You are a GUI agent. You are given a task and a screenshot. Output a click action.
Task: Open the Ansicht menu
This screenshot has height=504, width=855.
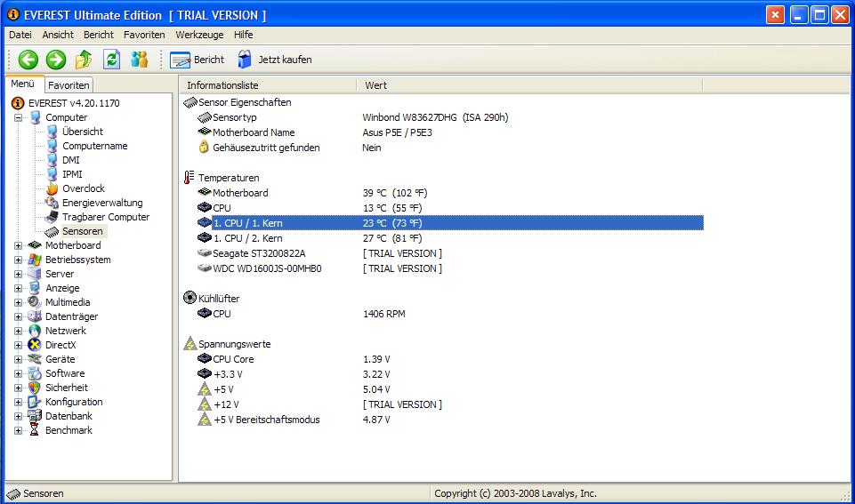(58, 35)
